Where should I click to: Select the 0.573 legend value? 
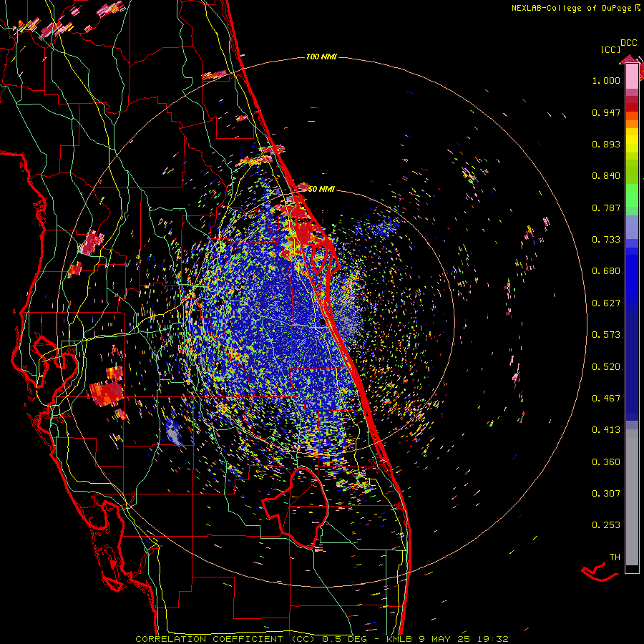pyautogui.click(x=606, y=335)
